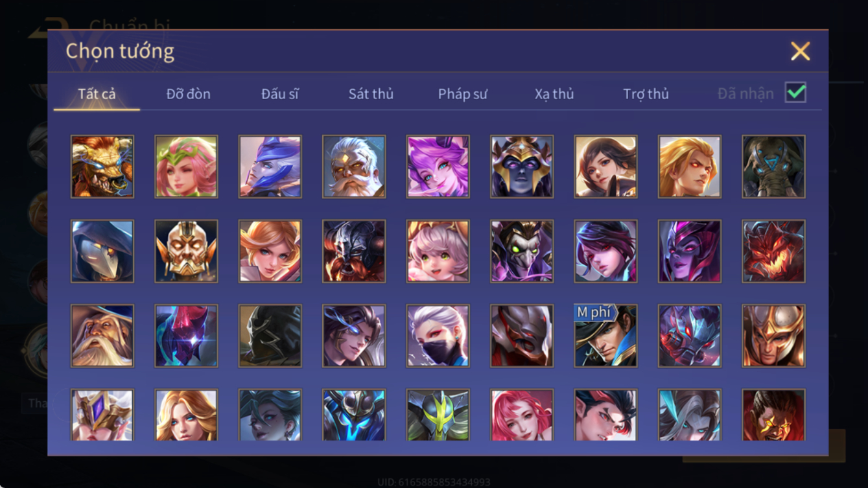Filter by Xạ thủ tab
The width and height of the screenshot is (868, 488).
(x=554, y=94)
